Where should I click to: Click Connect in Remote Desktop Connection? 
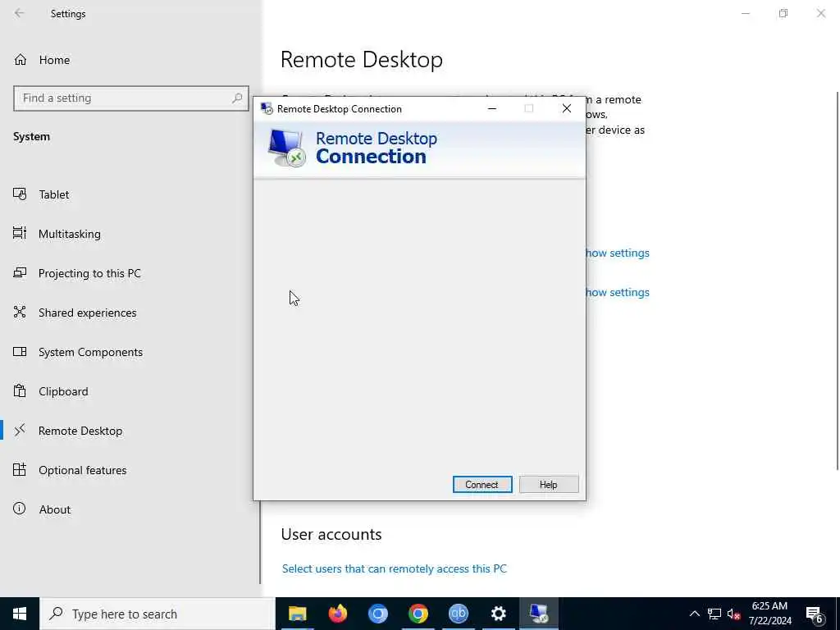(482, 484)
